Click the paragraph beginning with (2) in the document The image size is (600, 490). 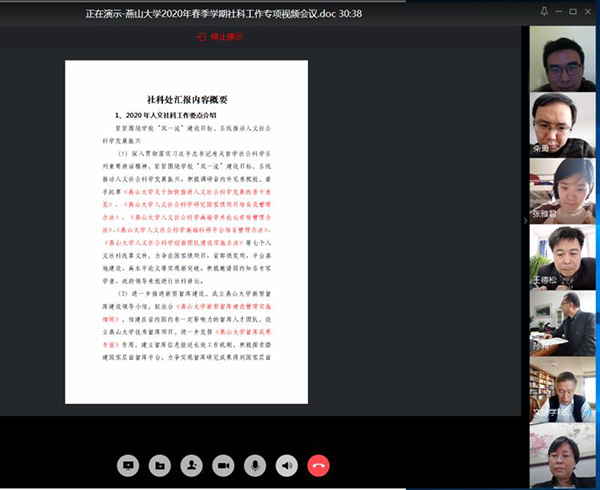tap(186, 326)
